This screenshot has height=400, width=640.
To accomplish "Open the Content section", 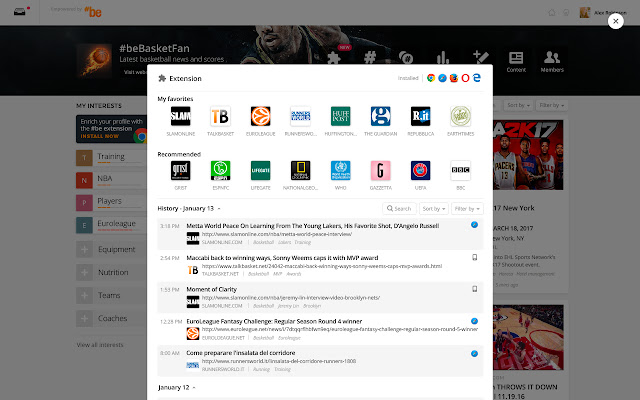I will [516, 62].
